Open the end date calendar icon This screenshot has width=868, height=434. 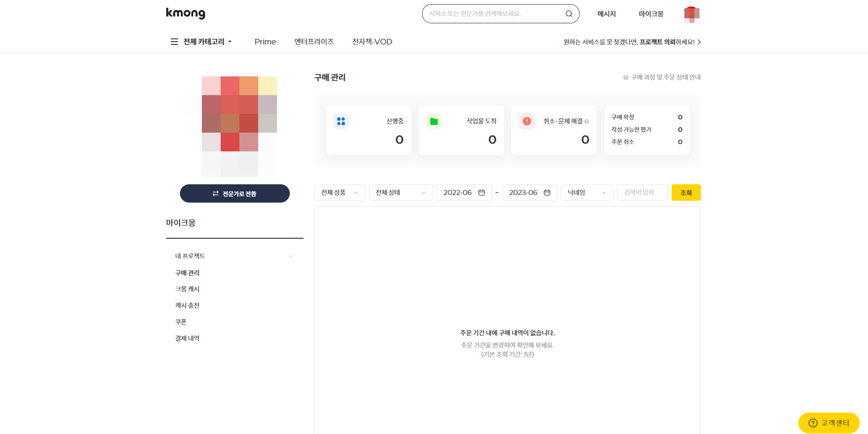pyautogui.click(x=547, y=193)
